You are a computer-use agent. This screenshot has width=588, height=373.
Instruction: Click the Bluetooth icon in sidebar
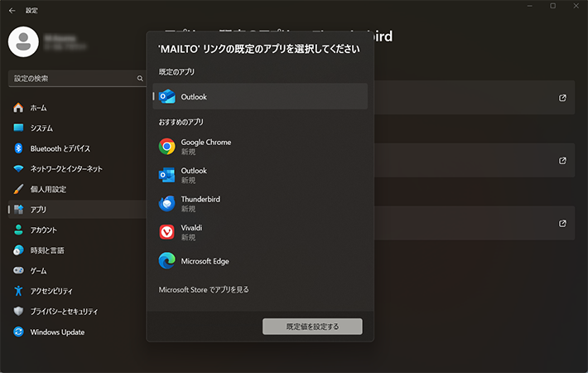18,148
